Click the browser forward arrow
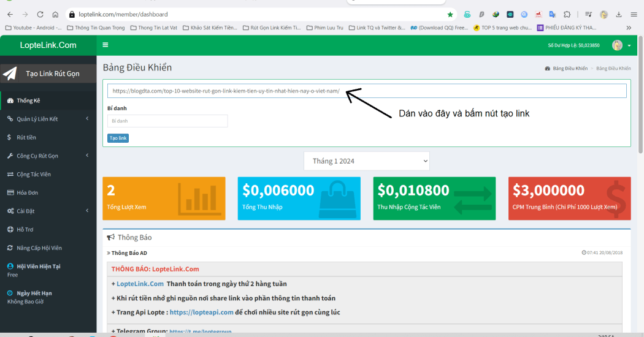 click(25, 14)
